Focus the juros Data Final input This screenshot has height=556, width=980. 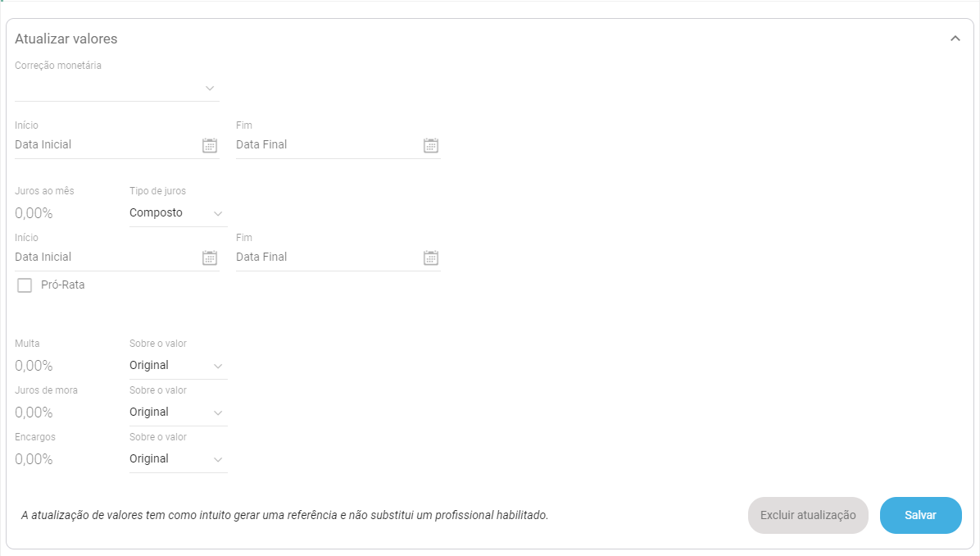point(324,257)
